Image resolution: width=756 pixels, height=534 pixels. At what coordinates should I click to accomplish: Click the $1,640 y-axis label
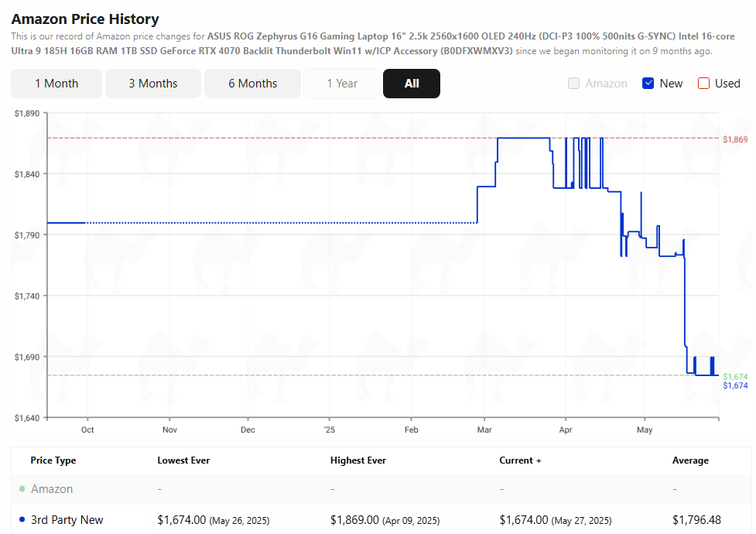coord(27,418)
